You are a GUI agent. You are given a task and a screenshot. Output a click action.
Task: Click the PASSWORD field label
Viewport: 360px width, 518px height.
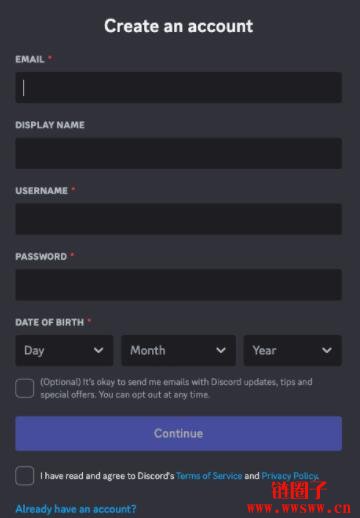pyautogui.click(x=41, y=257)
